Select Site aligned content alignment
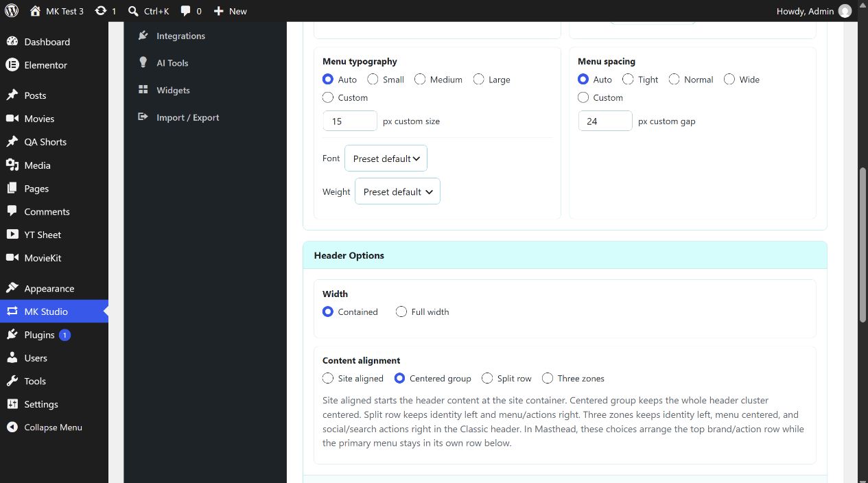Screen dimensions: 868x483 click(328, 378)
